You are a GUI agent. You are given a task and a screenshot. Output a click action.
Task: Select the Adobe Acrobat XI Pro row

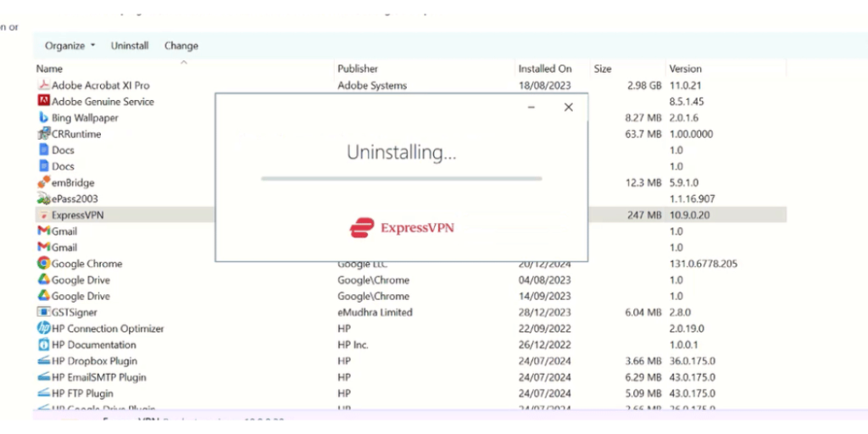[x=411, y=86]
